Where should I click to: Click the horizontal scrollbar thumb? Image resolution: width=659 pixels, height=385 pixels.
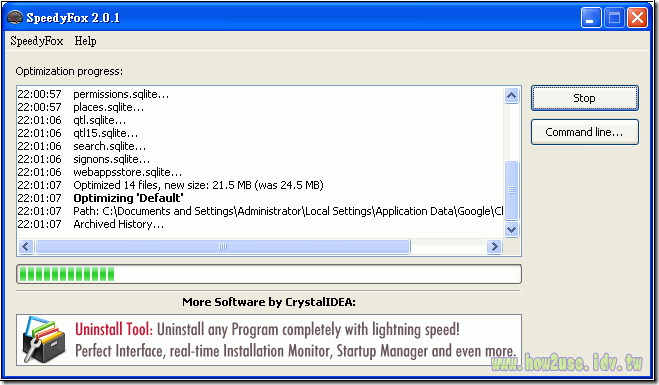point(223,246)
